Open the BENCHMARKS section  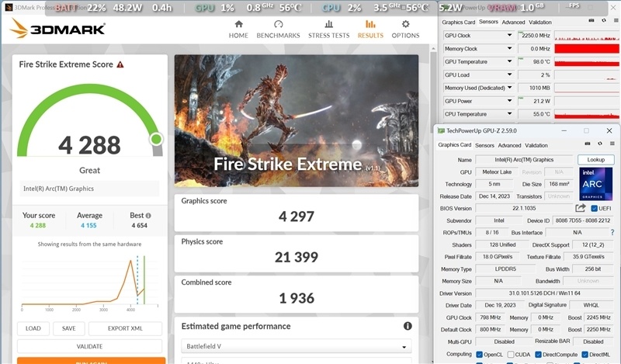point(278,29)
